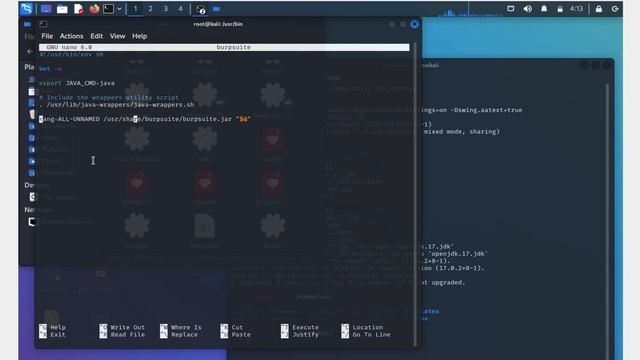The height and width of the screenshot is (360, 640).
Task: Switch to workspace 2
Action: tap(150, 9)
